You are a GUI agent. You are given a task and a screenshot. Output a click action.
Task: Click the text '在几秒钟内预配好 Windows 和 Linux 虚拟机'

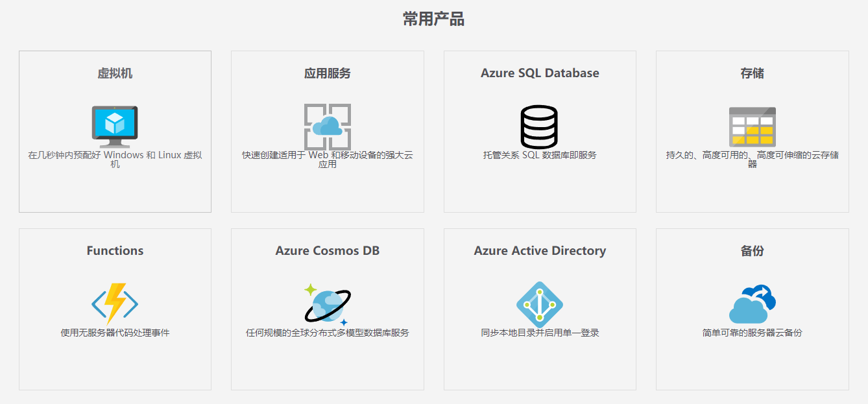tap(115, 160)
